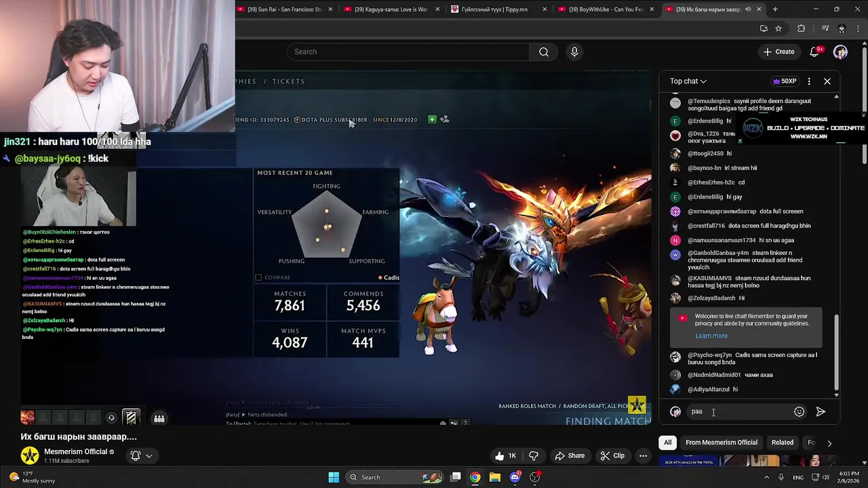Expand the Top chat dropdown
The height and width of the screenshot is (488, 868).
(x=688, y=81)
